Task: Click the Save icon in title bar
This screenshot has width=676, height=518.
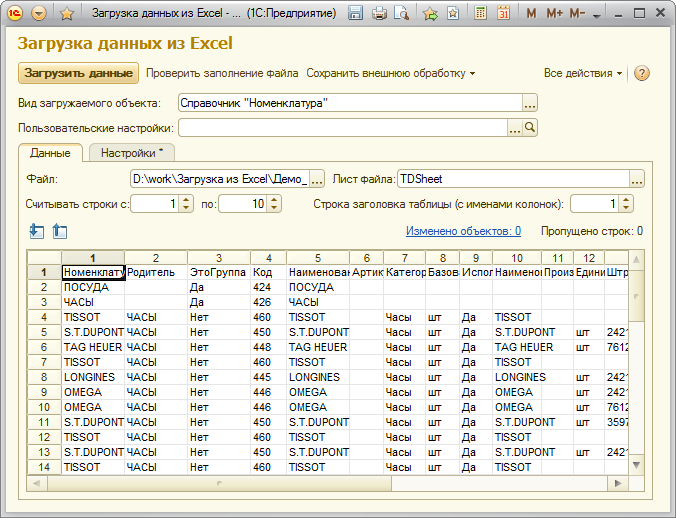Action: point(357,14)
